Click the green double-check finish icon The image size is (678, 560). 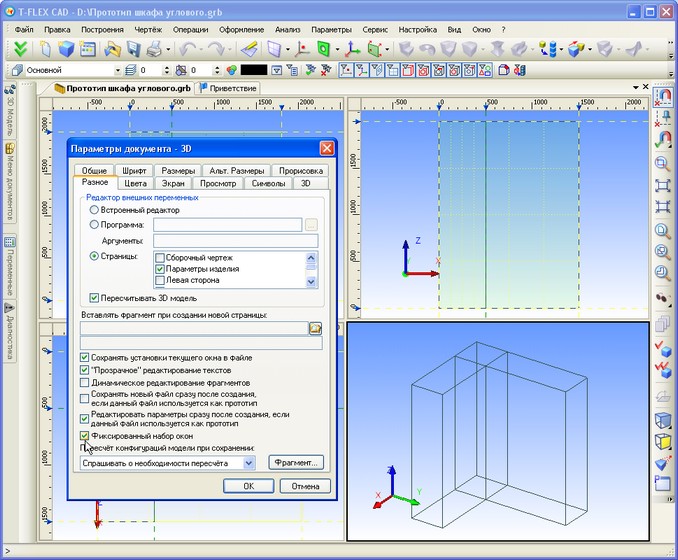pos(20,48)
